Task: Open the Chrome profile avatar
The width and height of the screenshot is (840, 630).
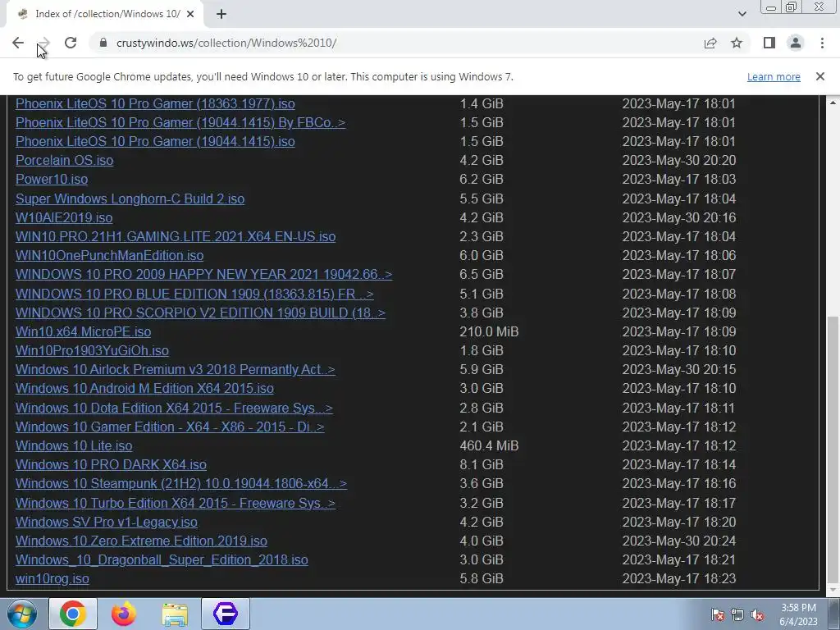Action: (796, 43)
